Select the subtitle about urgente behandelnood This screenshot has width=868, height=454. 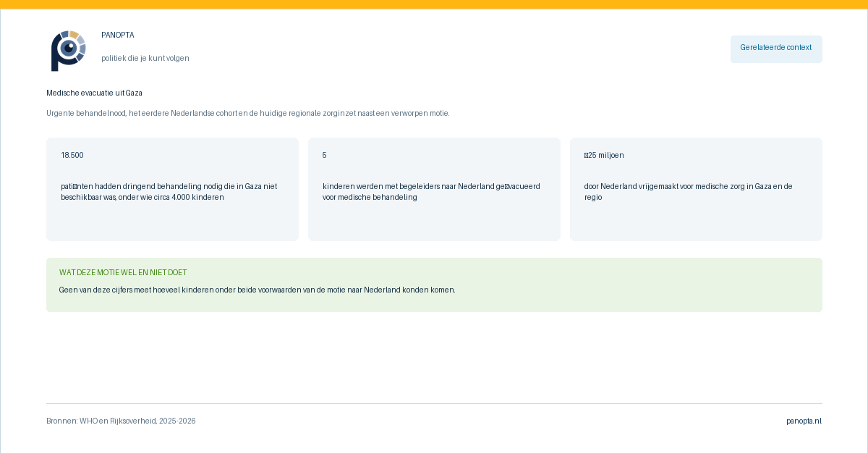coord(248,113)
